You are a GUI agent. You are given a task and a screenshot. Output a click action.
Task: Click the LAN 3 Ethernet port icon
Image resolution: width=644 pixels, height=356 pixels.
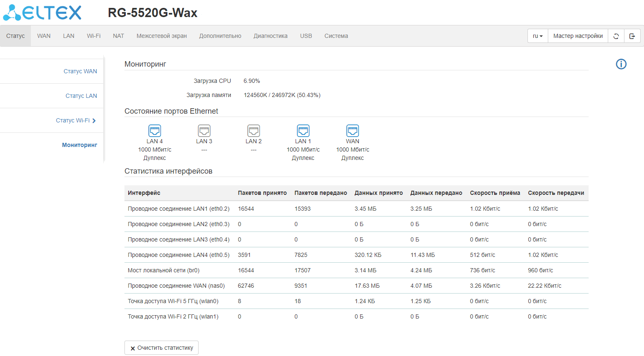point(204,131)
